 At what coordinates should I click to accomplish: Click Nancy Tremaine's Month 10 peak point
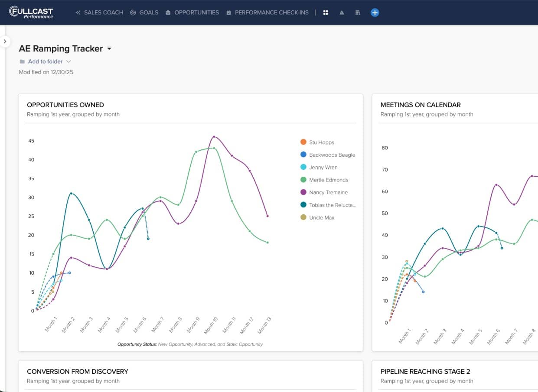tap(214, 137)
